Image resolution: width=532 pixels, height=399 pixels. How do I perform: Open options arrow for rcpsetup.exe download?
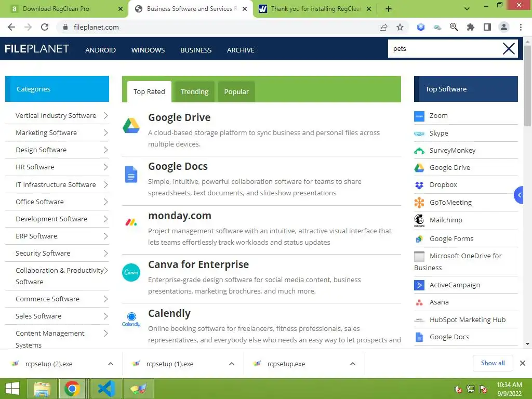(x=353, y=364)
